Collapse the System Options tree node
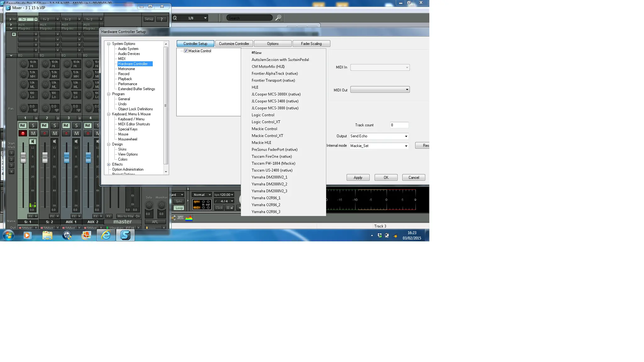This screenshot has width=644, height=362. [109, 44]
